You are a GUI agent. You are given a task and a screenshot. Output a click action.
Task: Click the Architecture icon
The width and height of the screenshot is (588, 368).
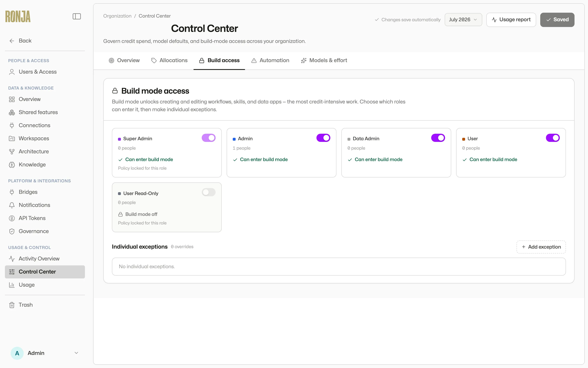(x=12, y=152)
